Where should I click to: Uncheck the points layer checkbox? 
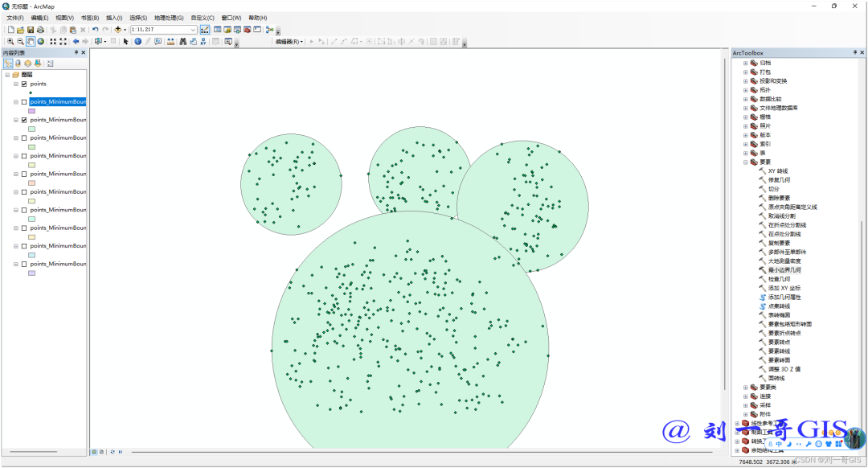[24, 84]
